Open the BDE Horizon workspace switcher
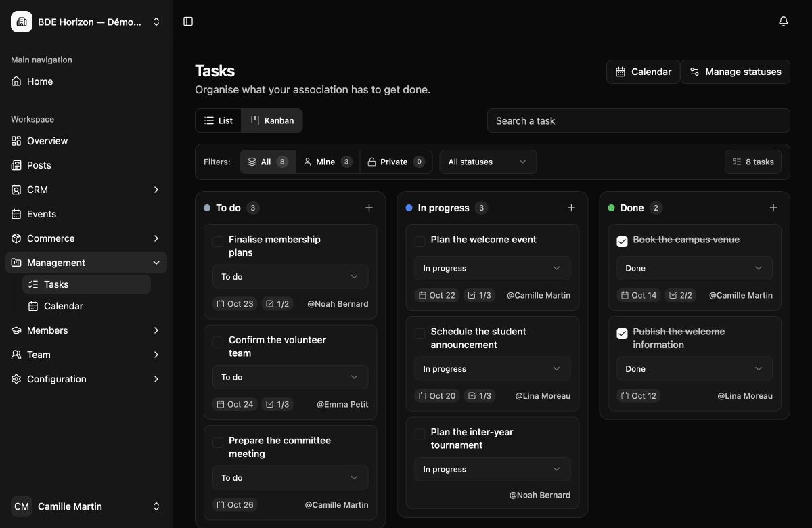Screen dimensions: 812x528 (86, 22)
